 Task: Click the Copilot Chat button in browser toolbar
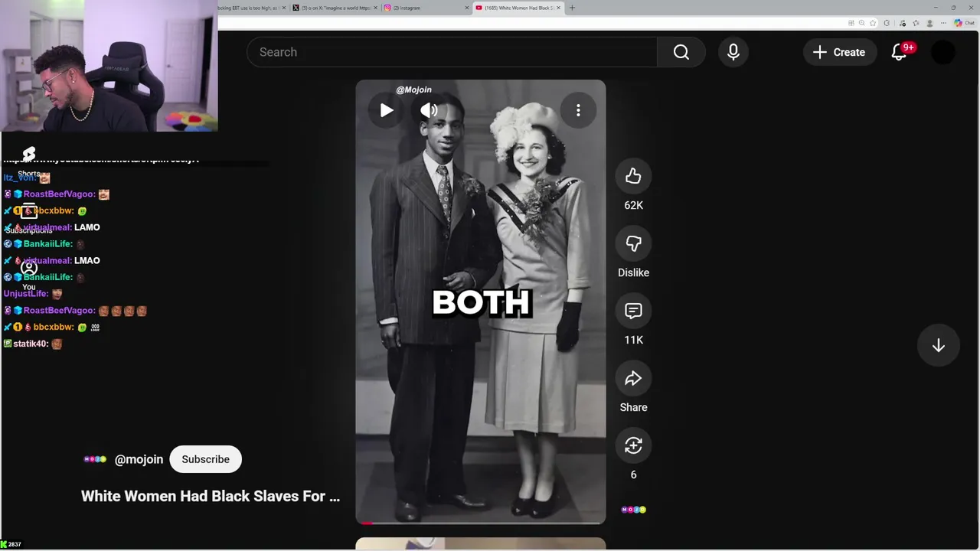(x=964, y=23)
